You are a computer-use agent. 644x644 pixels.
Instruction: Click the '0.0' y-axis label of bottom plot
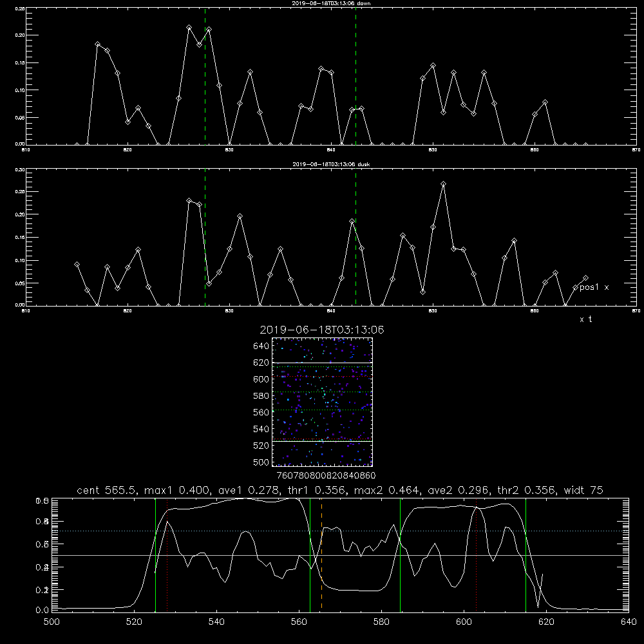[43, 611]
